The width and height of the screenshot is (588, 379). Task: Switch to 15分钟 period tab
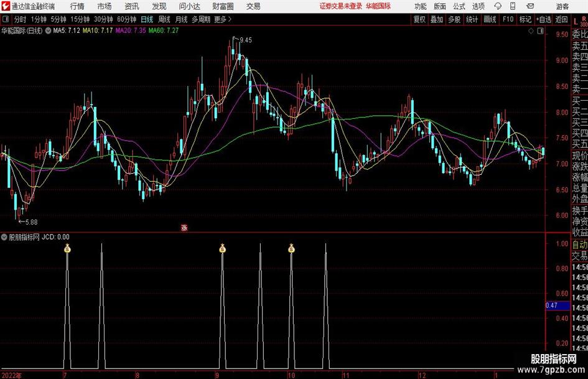pos(80,19)
